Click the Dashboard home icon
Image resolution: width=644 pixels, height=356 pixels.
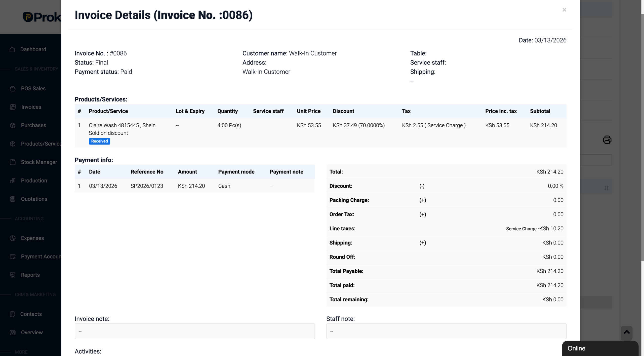pos(12,50)
